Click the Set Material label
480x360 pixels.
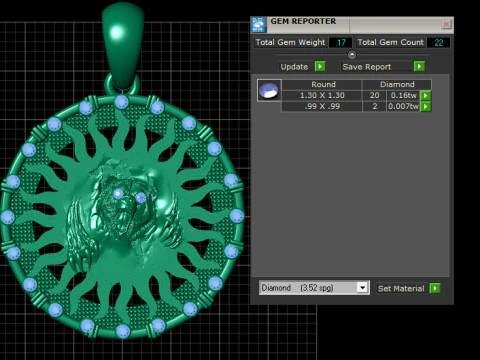point(401,288)
